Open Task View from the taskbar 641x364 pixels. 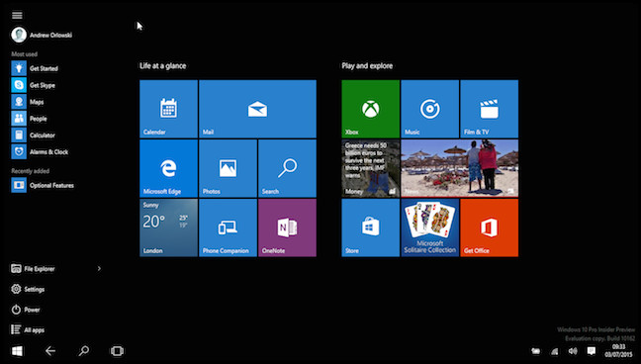click(117, 351)
